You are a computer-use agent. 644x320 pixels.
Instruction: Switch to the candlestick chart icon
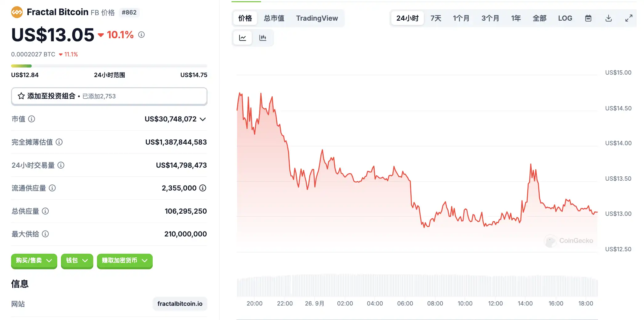[x=263, y=38]
